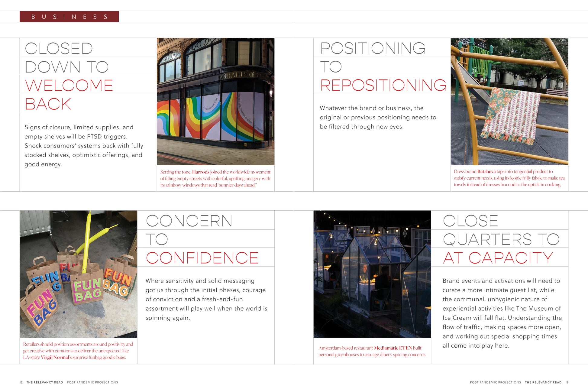Click the 'Where sensitivity and solid messaging' paragraph
Screen dimensions: 588x392
[206, 299]
